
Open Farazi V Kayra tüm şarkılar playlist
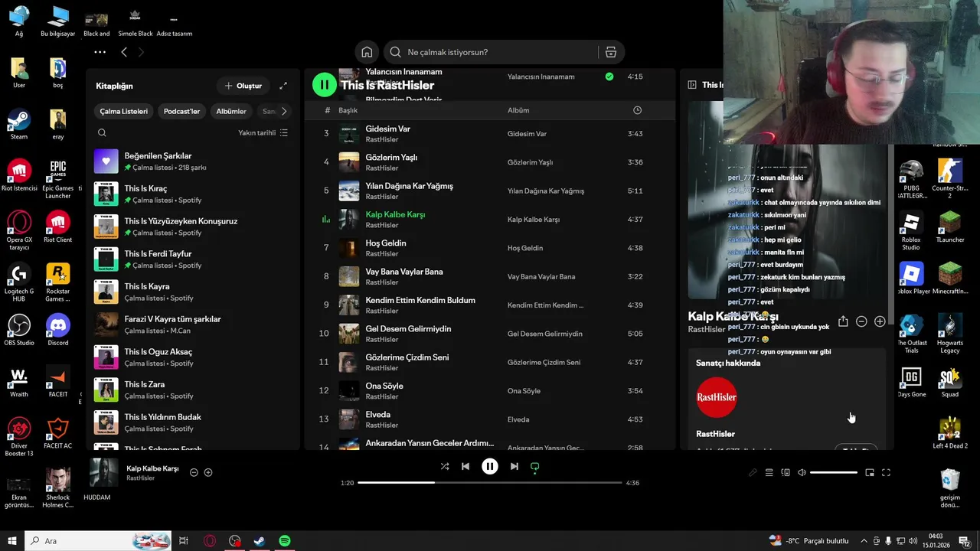pos(193,324)
